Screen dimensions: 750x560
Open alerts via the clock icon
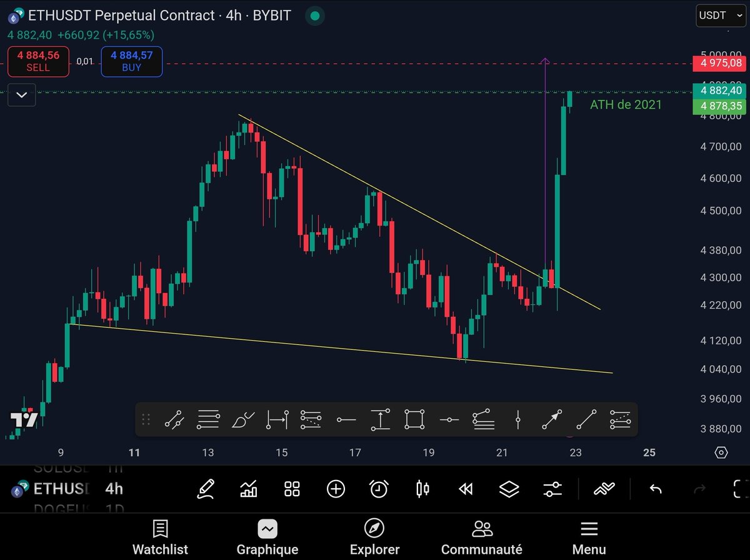tap(379, 489)
